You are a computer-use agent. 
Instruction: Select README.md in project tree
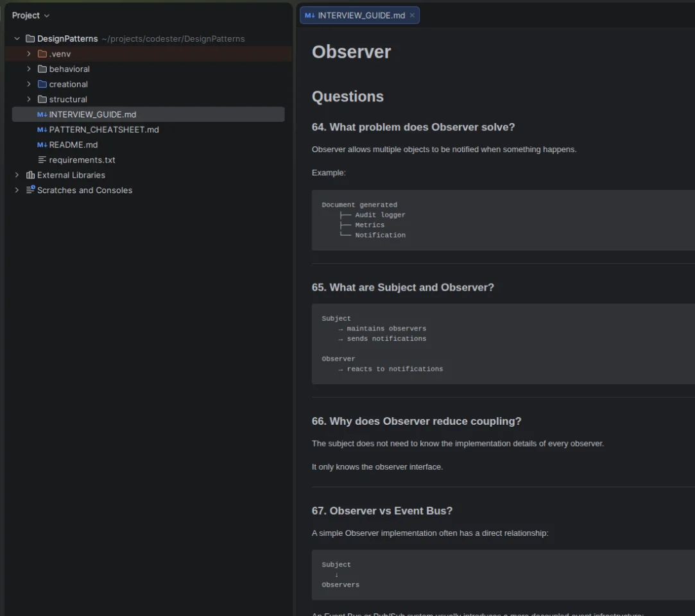148,144
